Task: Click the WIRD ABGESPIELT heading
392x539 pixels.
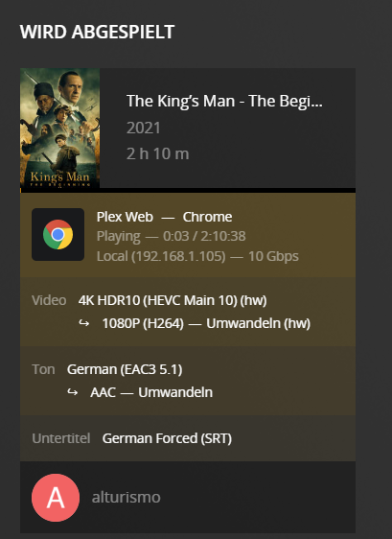Action: (97, 32)
